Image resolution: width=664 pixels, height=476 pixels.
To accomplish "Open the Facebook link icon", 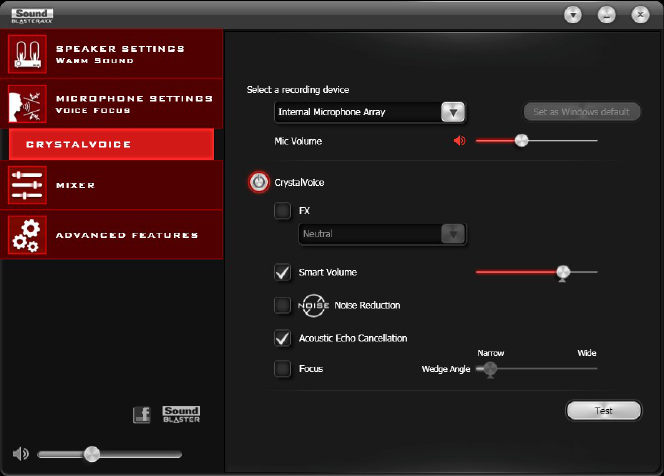I will click(x=142, y=415).
